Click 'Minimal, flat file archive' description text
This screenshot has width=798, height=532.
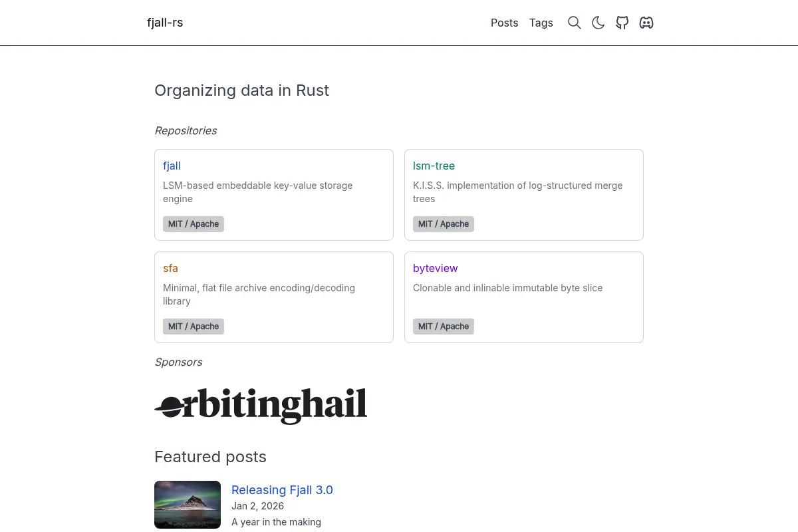click(x=259, y=295)
